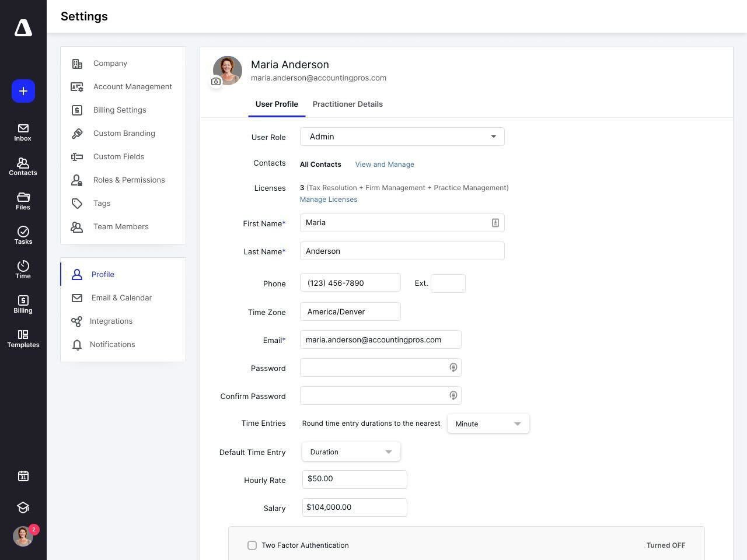
Task: Click the blue plus create button
Action: coord(23,91)
